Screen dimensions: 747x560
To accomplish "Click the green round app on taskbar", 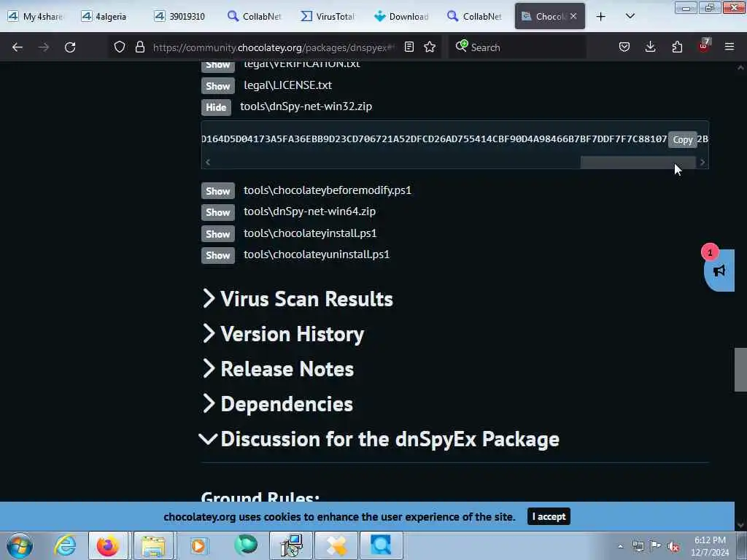I will [x=246, y=545].
